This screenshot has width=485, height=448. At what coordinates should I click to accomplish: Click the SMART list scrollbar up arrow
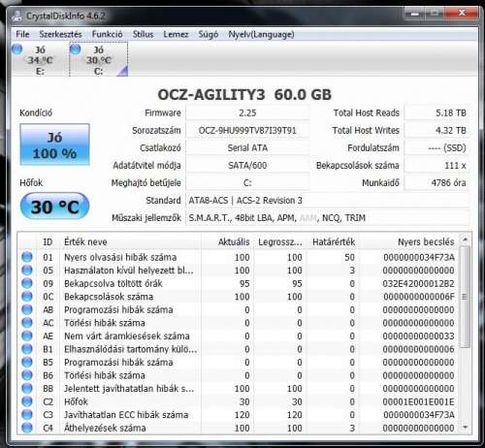(465, 240)
